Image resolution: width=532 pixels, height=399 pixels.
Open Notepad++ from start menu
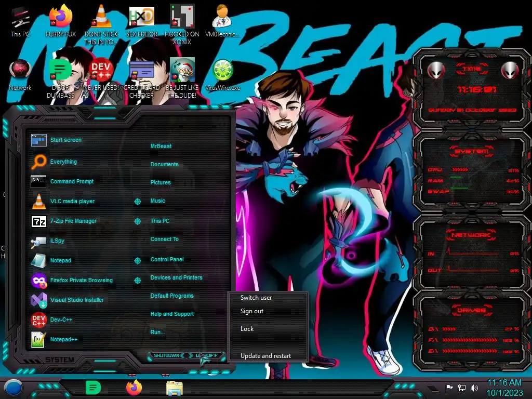(x=54, y=339)
